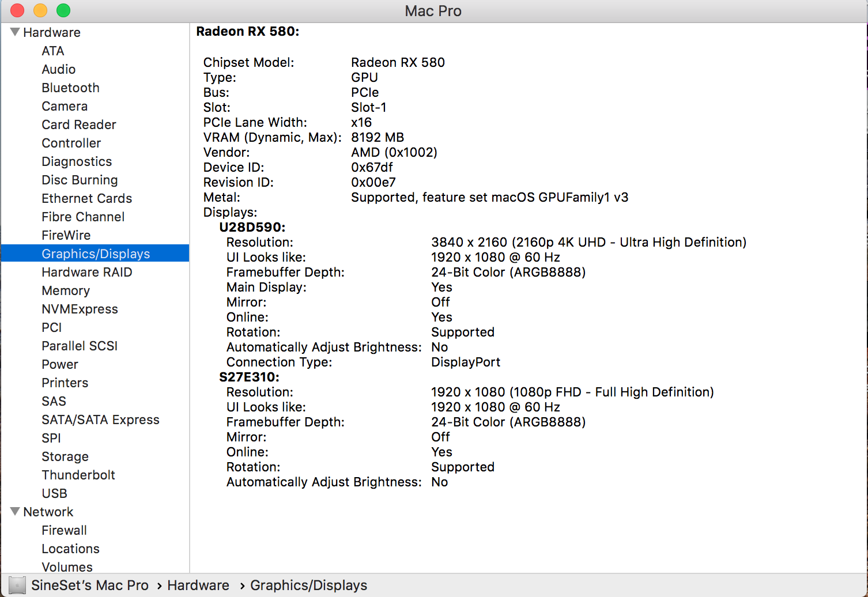Select PCI in the sidebar
The height and width of the screenshot is (597, 868).
point(52,327)
